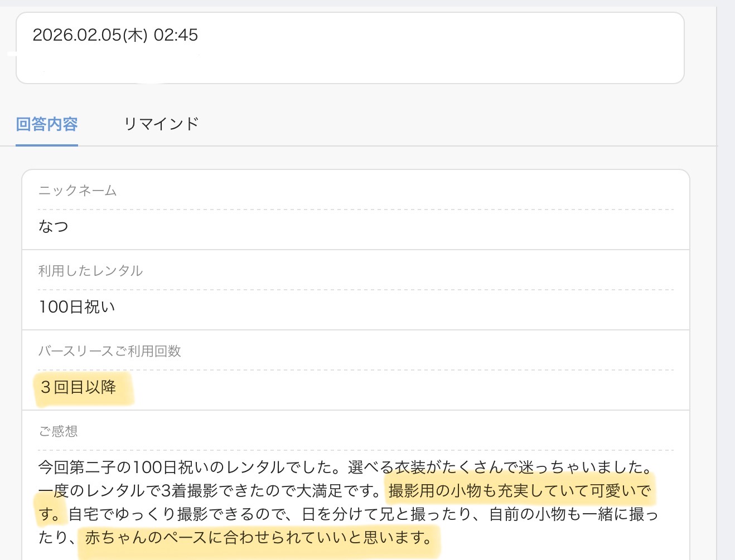Click highlighted phrase 赤ちゃんのペースに合わせられていいと思います
The image size is (735, 560).
click(258, 537)
